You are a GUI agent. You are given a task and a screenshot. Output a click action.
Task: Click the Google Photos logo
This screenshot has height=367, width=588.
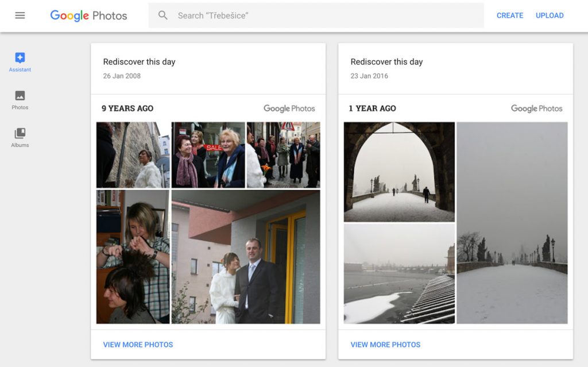[88, 16]
